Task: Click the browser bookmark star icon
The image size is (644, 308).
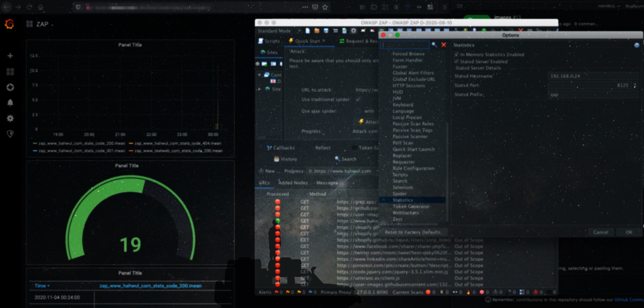Action: pos(325,7)
